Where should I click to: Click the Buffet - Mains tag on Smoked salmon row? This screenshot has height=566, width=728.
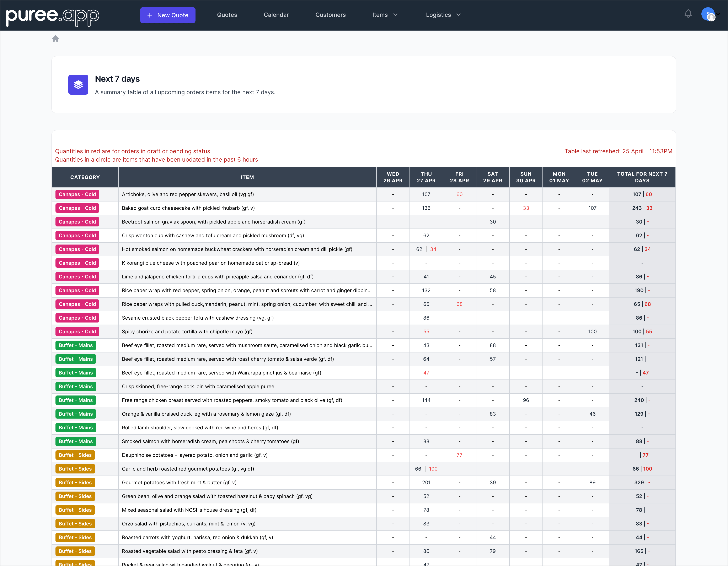76,441
